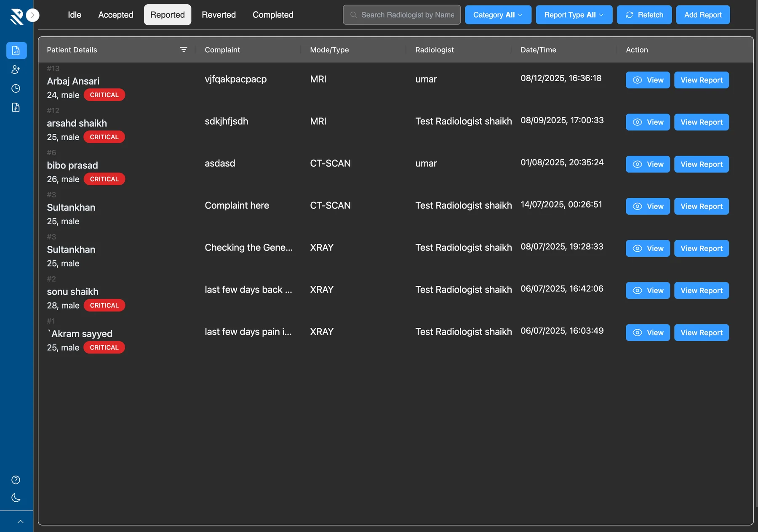The height and width of the screenshot is (532, 758).
Task: Switch to the Reverted tab
Action: coord(219,15)
